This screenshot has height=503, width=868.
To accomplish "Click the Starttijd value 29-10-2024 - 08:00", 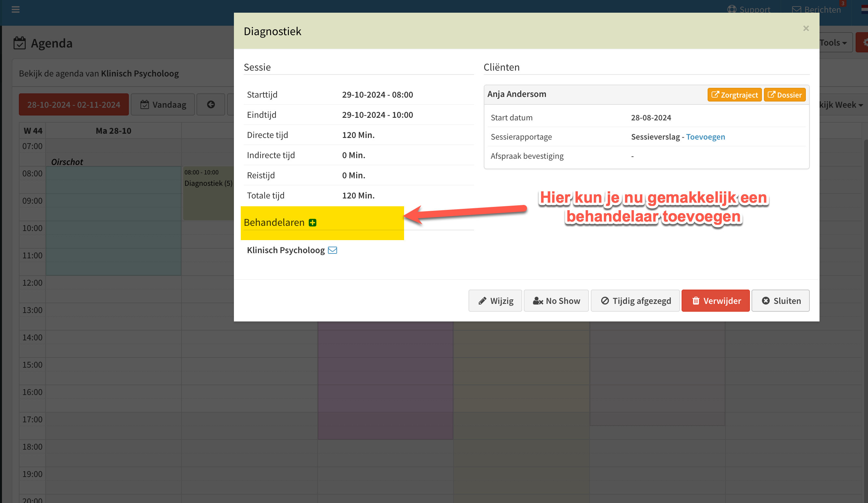I will pos(377,95).
